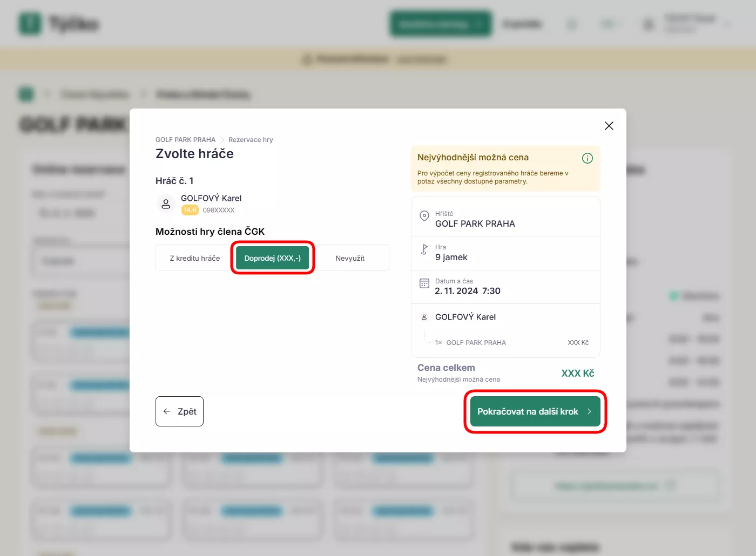Choose the Nevyužít option
Viewport: 756px width, 556px height.
(350, 258)
